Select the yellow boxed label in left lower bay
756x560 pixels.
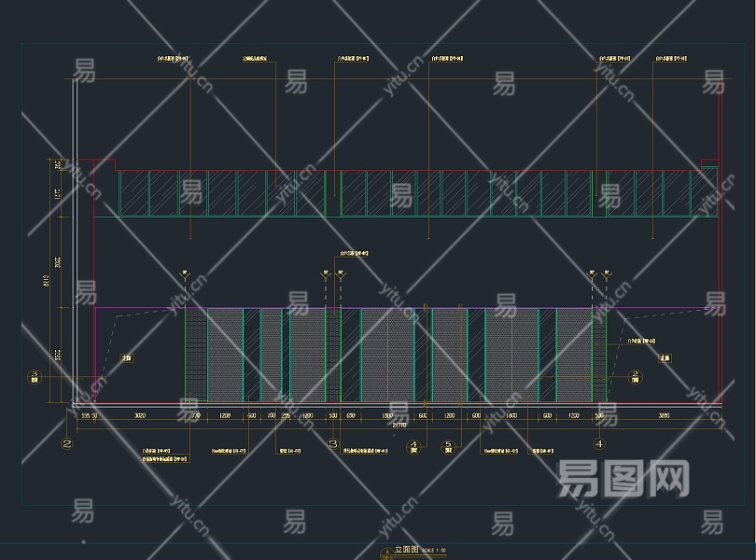click(126, 358)
